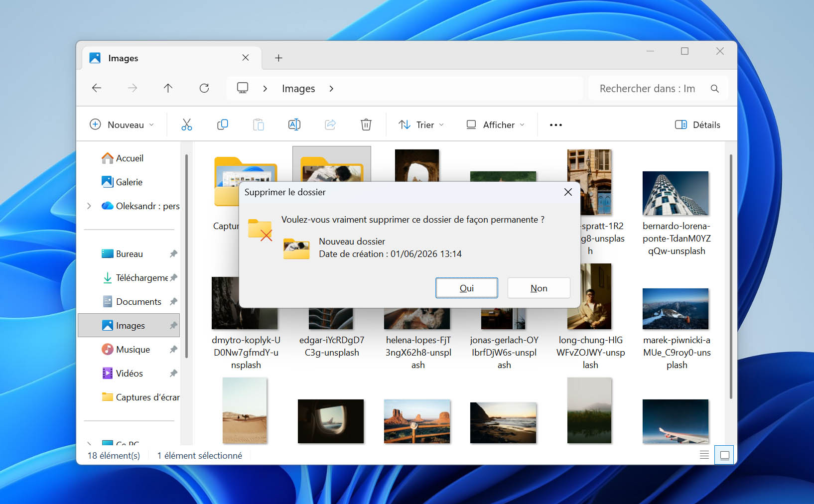Unpin Musique using its pin icon
This screenshot has height=504, width=814.
[x=173, y=349]
